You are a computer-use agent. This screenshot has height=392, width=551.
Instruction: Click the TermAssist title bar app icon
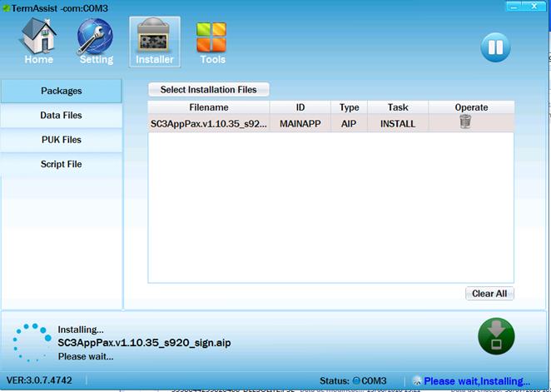pos(6,7)
